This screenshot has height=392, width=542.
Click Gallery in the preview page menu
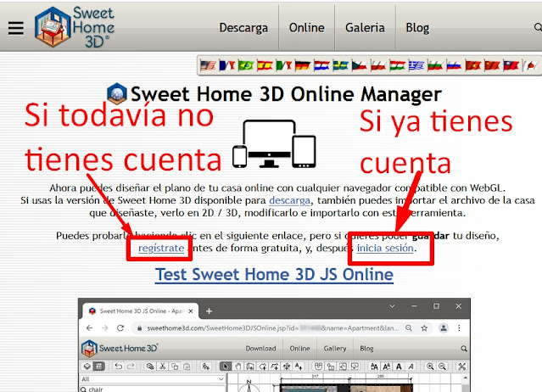[334, 349]
